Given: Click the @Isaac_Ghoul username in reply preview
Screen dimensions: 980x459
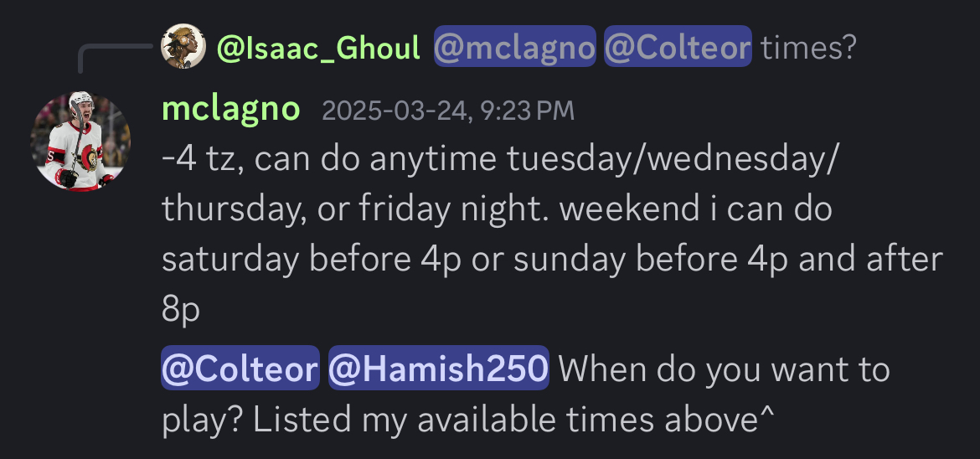Looking at the screenshot, I should pos(318,49).
